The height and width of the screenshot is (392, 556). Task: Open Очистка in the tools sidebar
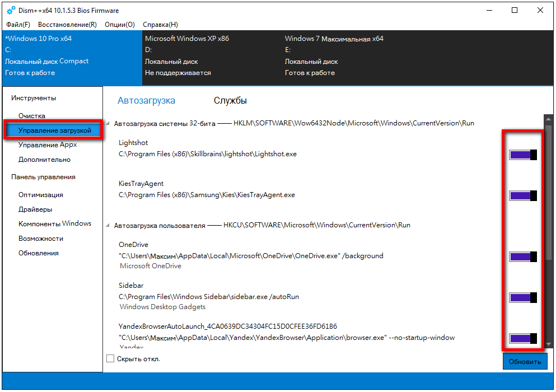[x=31, y=115]
